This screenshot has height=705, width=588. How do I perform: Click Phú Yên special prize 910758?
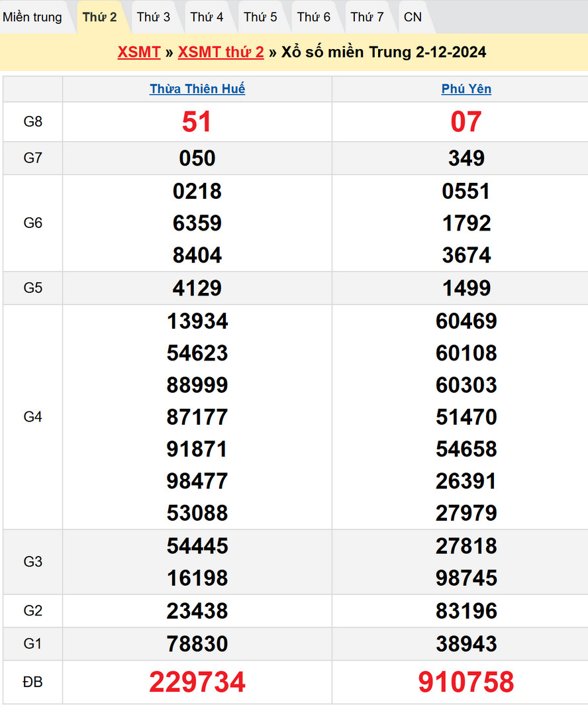(466, 682)
